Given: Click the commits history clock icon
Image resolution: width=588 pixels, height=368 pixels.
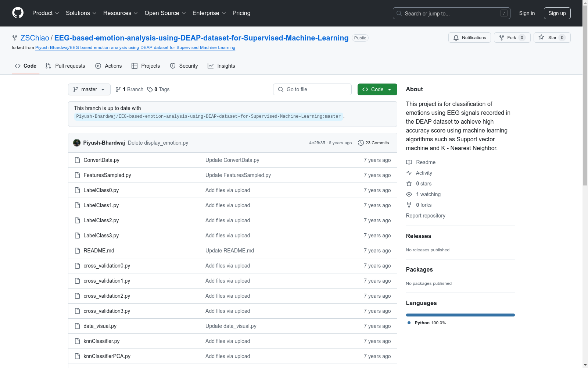Looking at the screenshot, I should [x=361, y=143].
